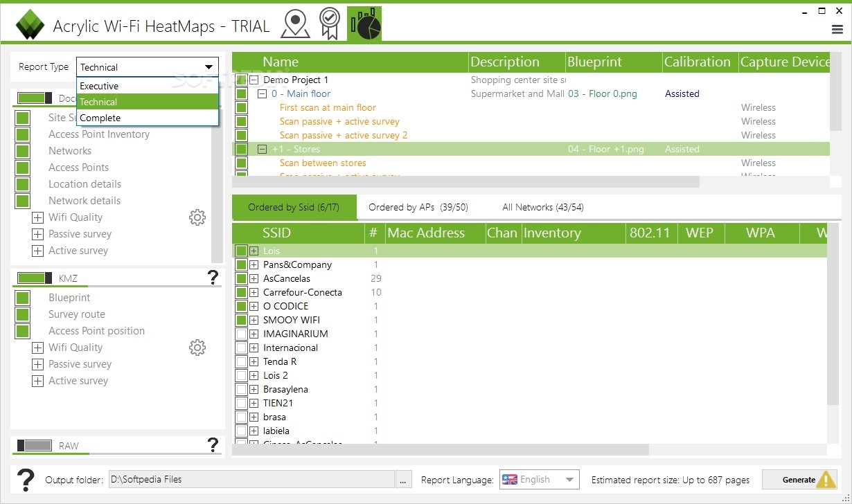The image size is (852, 504).
Task: Expand Passive survey in Doc section
Action: pos(37,234)
